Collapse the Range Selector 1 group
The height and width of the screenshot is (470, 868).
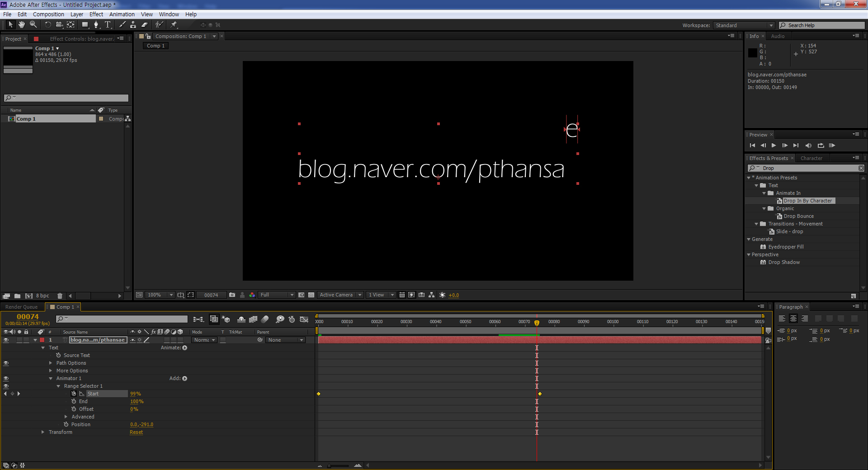58,386
